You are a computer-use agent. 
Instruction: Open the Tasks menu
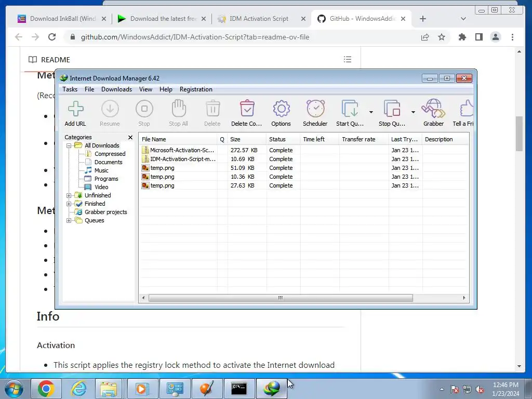point(70,89)
